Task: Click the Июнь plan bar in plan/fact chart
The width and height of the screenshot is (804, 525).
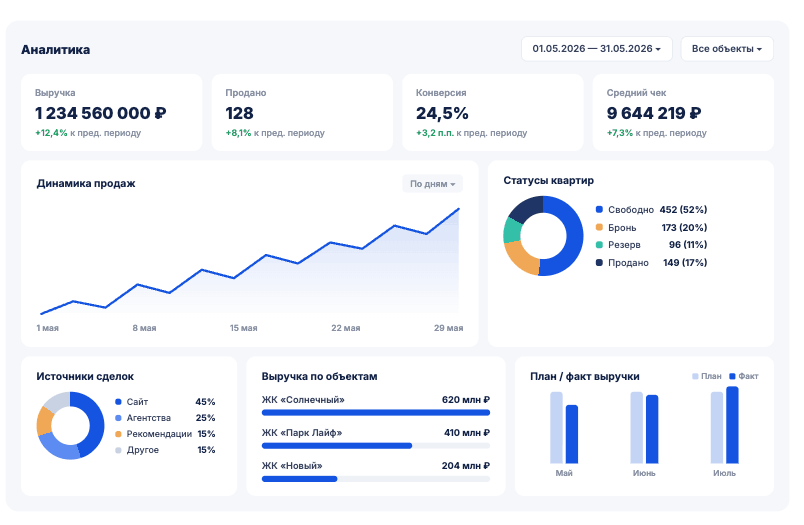Action: 636,428
